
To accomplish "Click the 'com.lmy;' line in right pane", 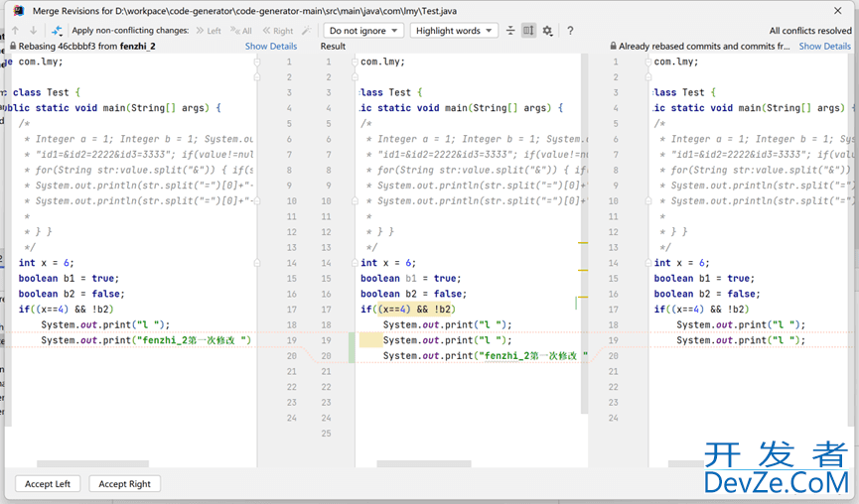I will click(676, 62).
